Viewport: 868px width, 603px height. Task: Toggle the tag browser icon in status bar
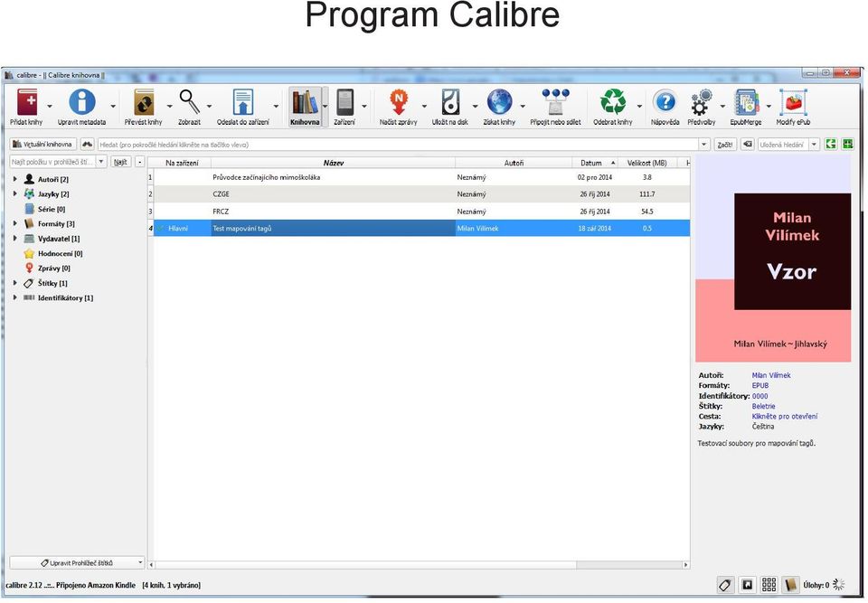tap(724, 585)
